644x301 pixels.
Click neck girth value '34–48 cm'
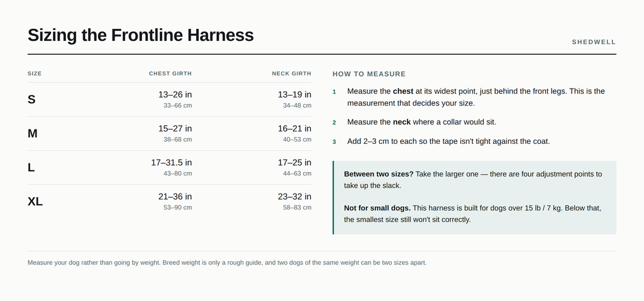click(297, 106)
